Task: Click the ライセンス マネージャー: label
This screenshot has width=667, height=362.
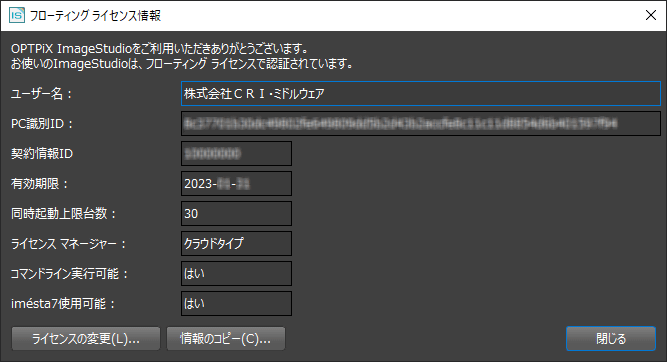Action: tap(68, 244)
